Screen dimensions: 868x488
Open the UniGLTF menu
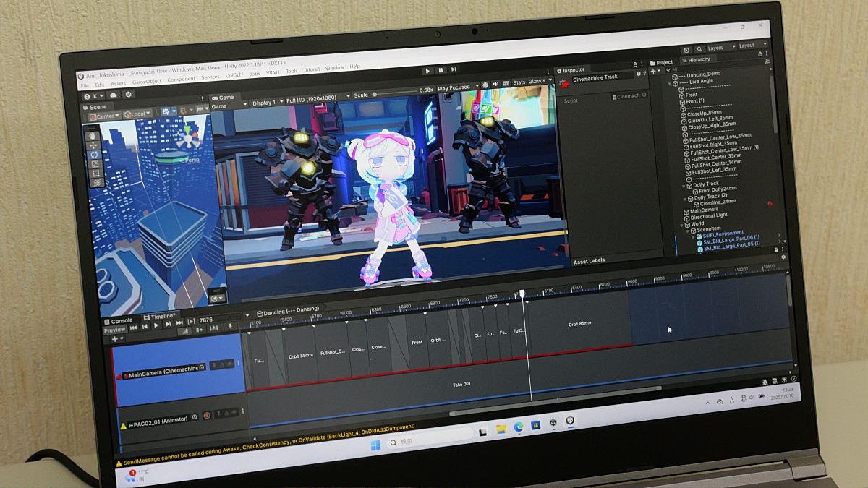tap(234, 75)
